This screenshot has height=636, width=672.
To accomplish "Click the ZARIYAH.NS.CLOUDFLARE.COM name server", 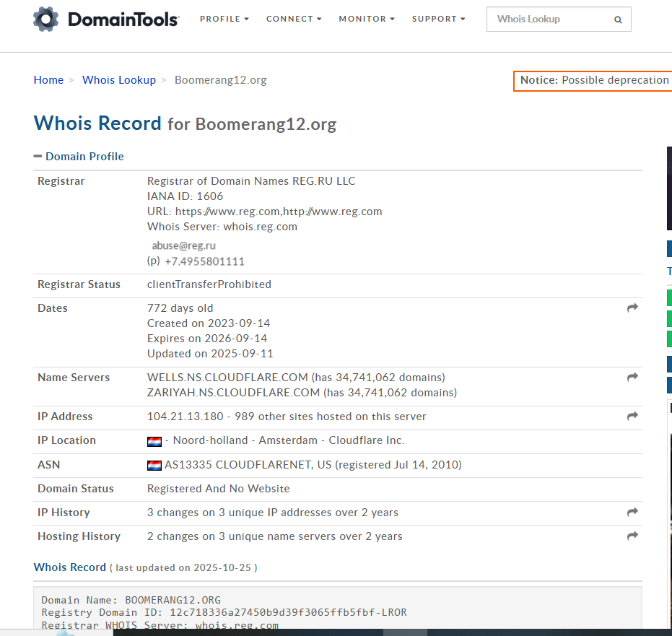I will 234,393.
